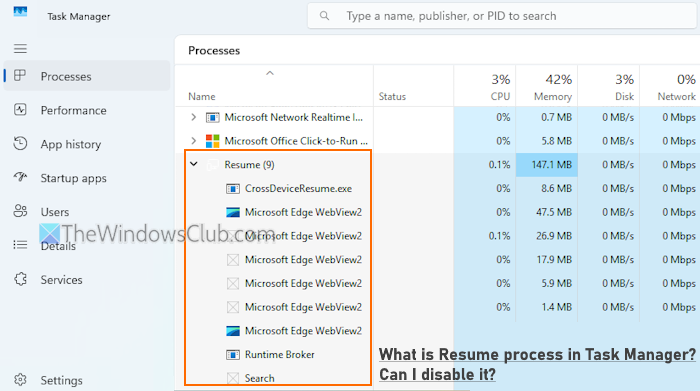The width and height of the screenshot is (700, 391).
Task: Click the 147.1 MB memory cell
Action: coord(546,165)
